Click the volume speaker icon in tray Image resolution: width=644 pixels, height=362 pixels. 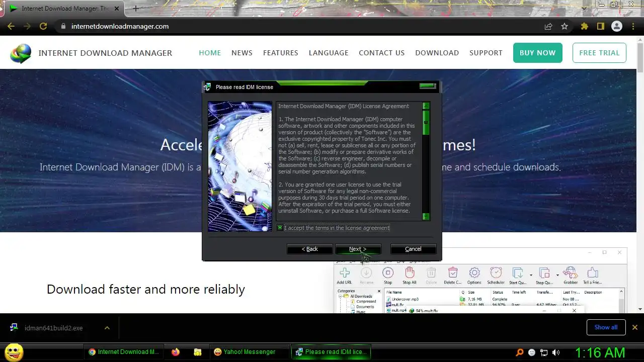click(x=556, y=352)
